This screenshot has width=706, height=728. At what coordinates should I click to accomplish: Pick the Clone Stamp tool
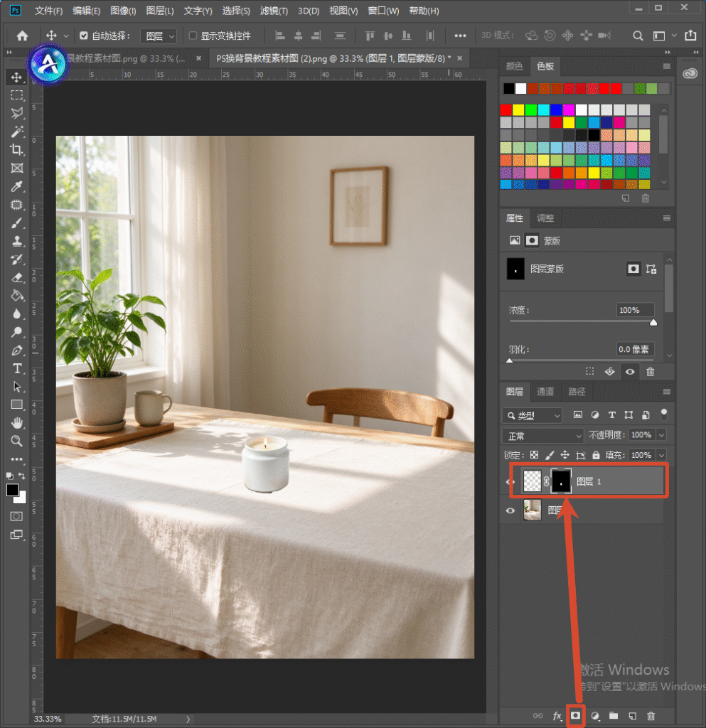pyautogui.click(x=17, y=241)
